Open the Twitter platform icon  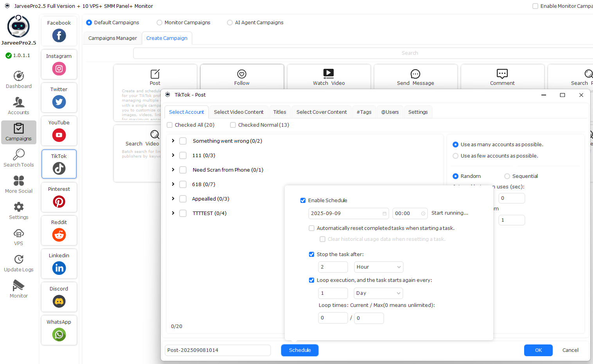[x=59, y=102]
